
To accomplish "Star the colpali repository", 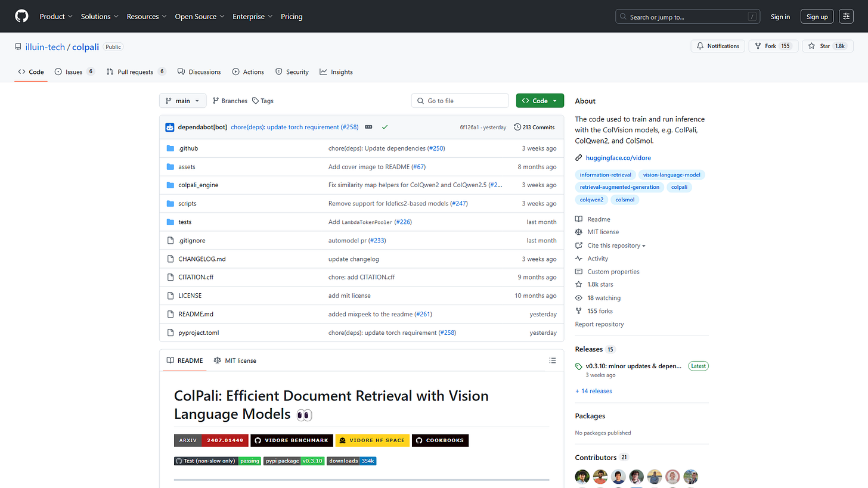I will (x=826, y=46).
